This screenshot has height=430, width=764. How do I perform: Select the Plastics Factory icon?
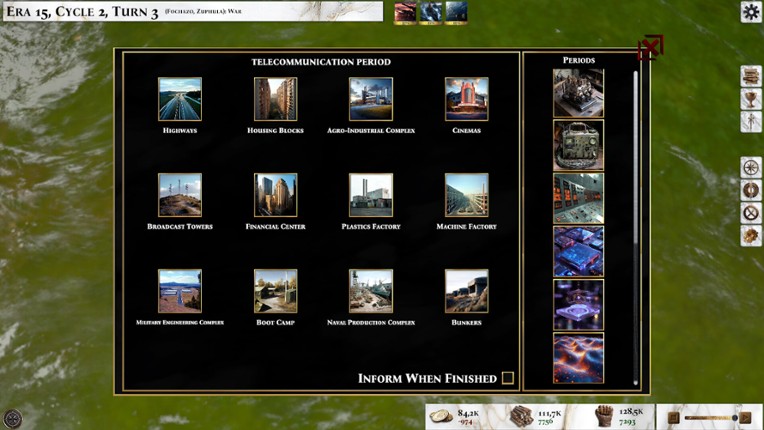371,196
